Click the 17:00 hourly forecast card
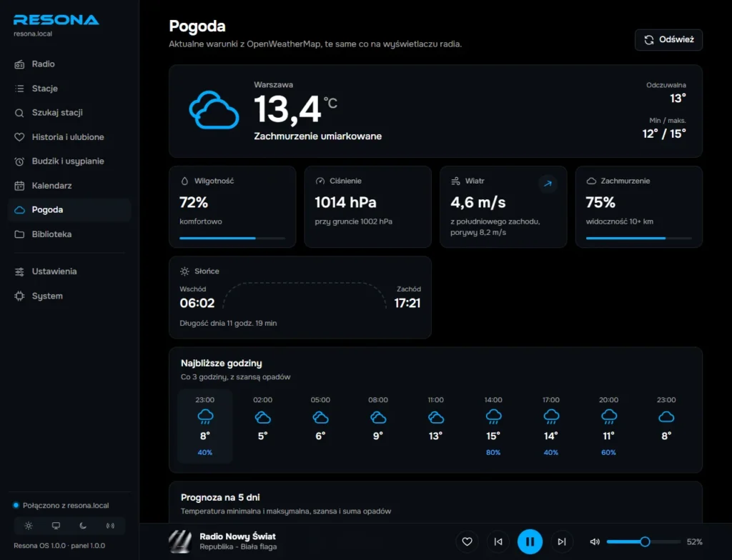 pos(551,426)
